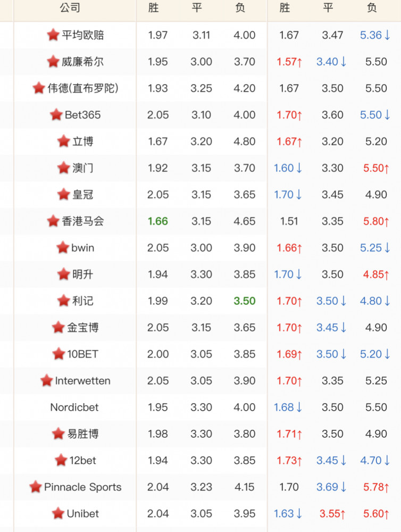The width and height of the screenshot is (401, 532).
Task: Click 5.50↑ in 澳门 row
Action: 376,168
